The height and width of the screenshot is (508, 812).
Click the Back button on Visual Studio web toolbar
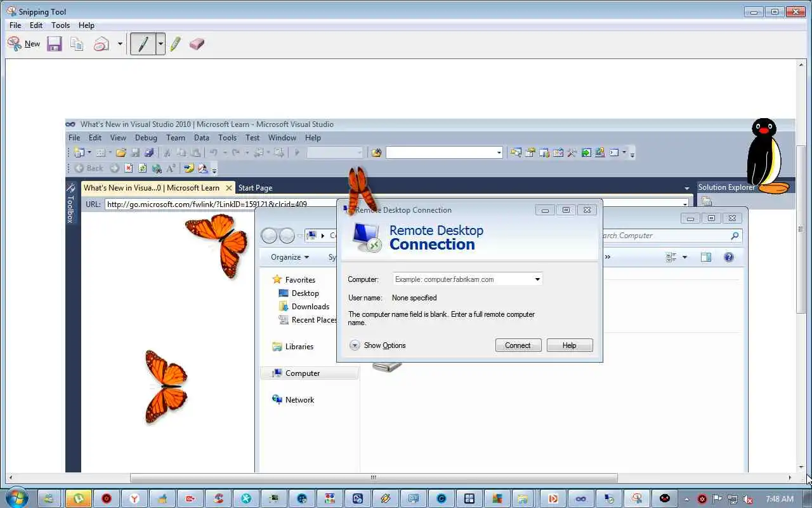(x=89, y=168)
